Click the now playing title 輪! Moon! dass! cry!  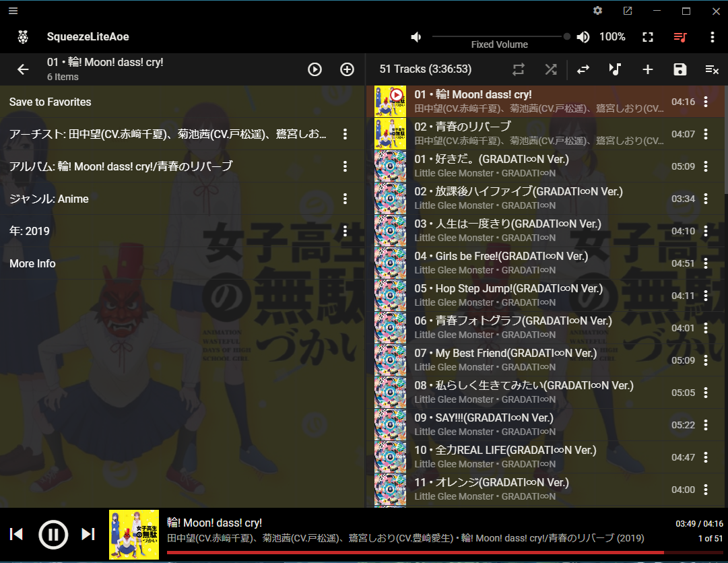[215, 523]
